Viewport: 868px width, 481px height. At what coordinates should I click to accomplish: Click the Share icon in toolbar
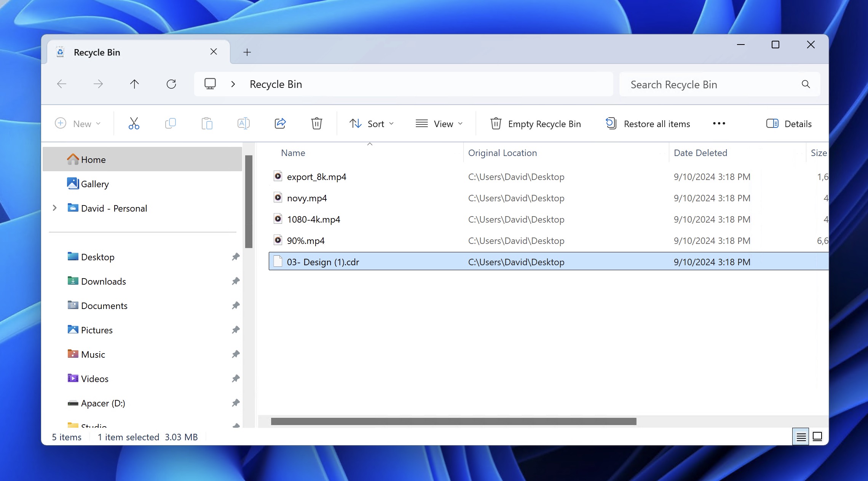tap(280, 123)
